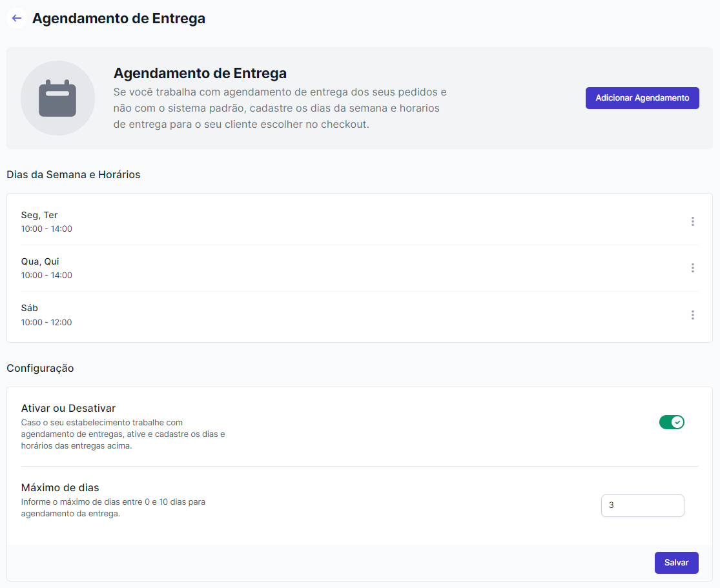Click the page title next to the back arrow
This screenshot has width=720, height=588.
point(119,18)
